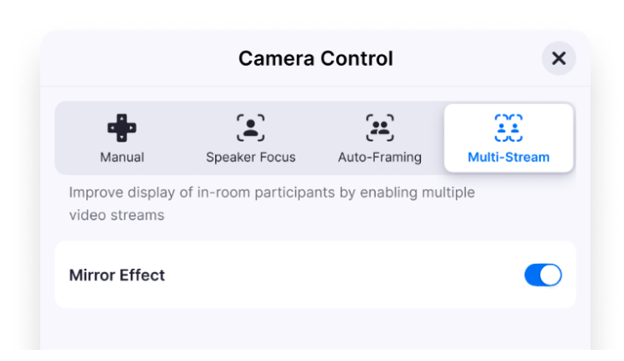624x361 pixels.
Task: Click the 'video streams' description line
Action: (117, 215)
